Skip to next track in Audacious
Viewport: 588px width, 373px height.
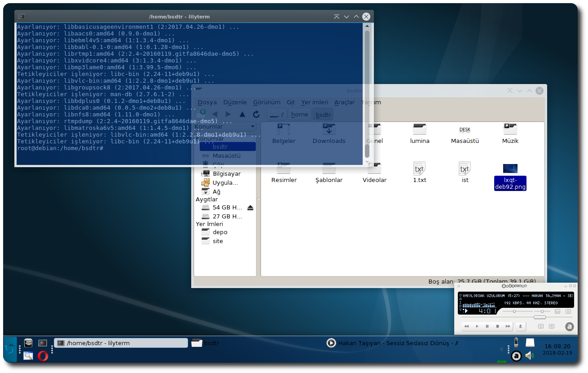click(x=508, y=326)
